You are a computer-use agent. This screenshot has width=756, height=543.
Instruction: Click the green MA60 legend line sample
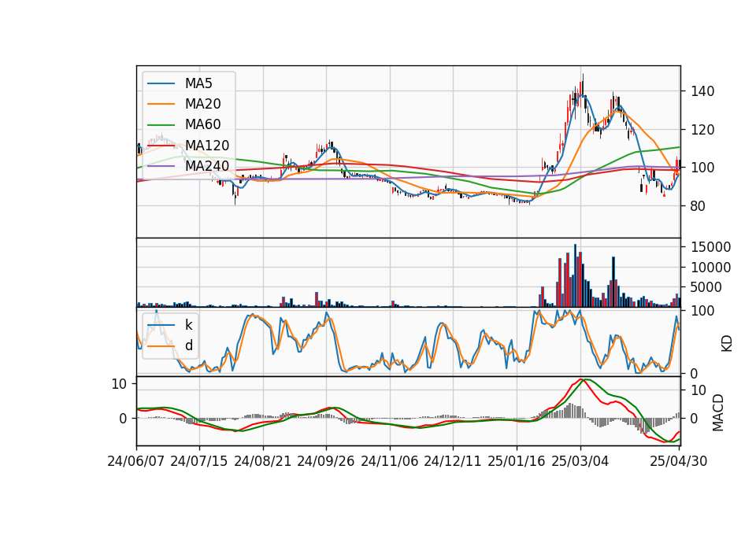[x=161, y=125]
